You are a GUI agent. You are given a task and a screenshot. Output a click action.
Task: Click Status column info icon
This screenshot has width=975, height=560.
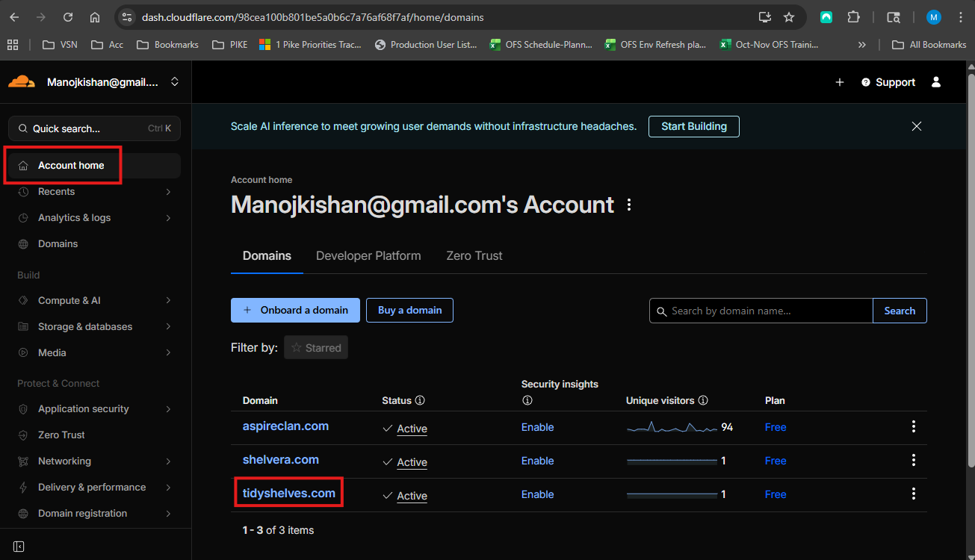420,401
